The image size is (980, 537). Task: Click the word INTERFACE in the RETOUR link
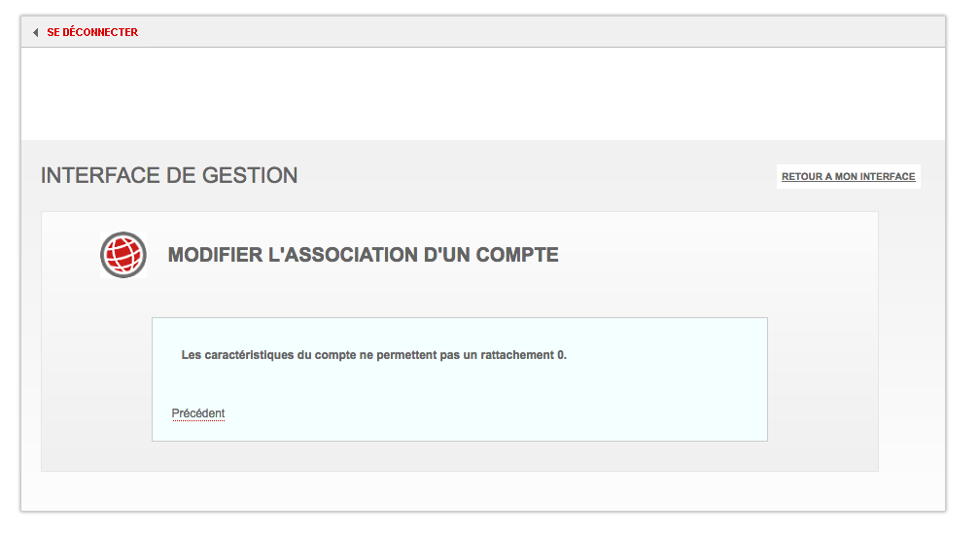[x=888, y=177]
